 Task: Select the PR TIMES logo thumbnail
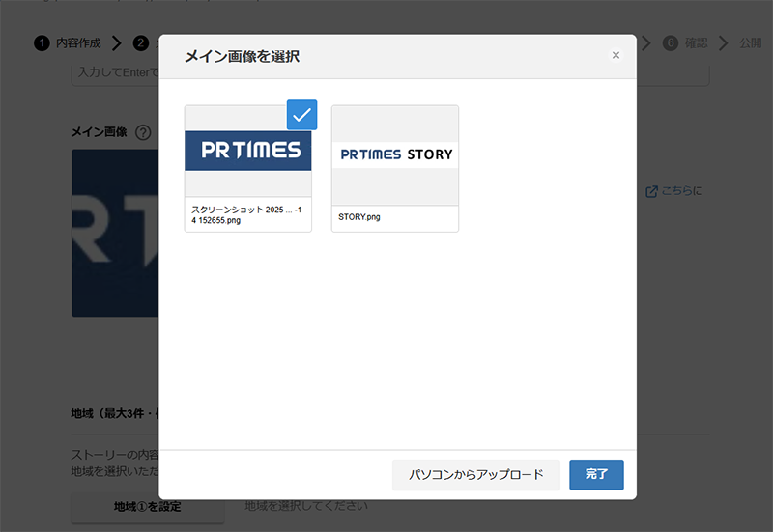pos(247,151)
